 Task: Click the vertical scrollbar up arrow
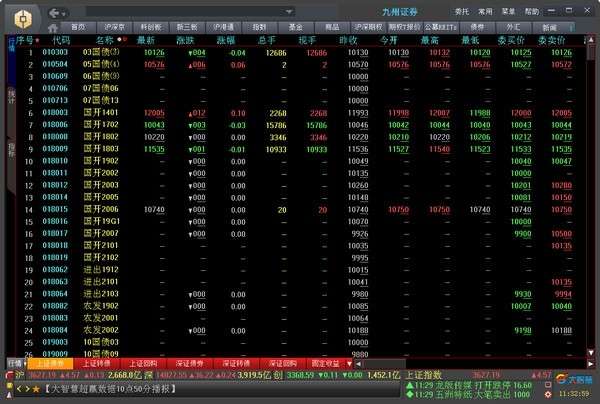click(591, 39)
